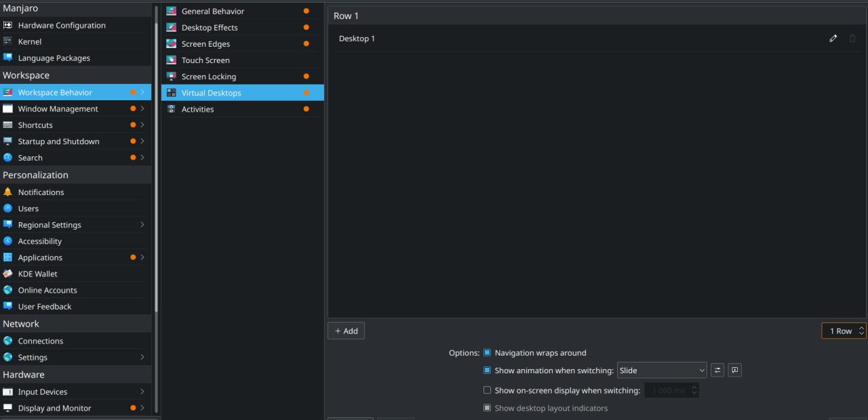Select the Desktop 1 entry

click(597, 39)
